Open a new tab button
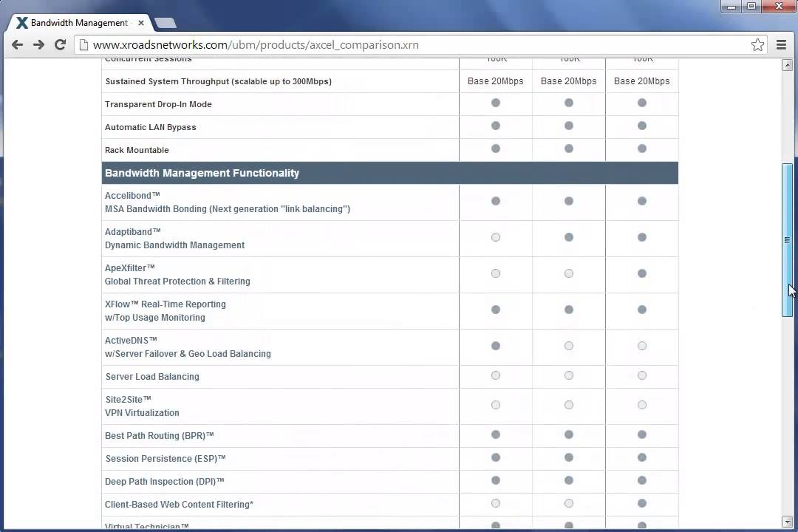This screenshot has width=798, height=532. (x=165, y=23)
